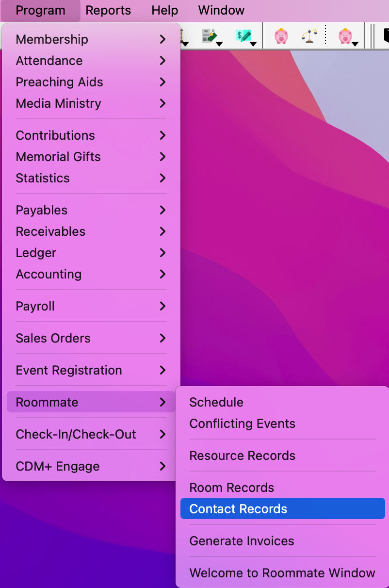Image resolution: width=389 pixels, height=588 pixels.
Task: Open the Reports menu in menu bar
Action: click(108, 10)
